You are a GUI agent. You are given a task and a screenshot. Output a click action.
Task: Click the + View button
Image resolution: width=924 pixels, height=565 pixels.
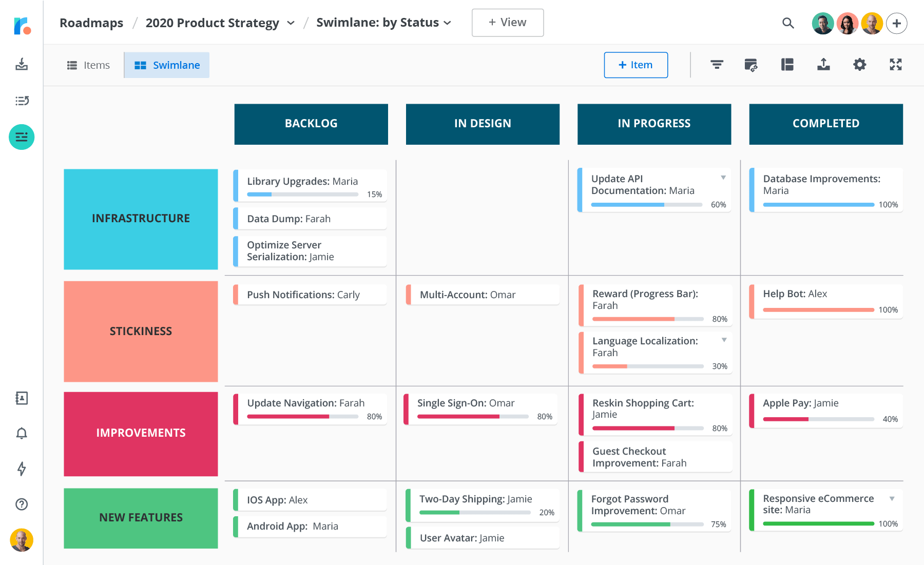tap(507, 23)
